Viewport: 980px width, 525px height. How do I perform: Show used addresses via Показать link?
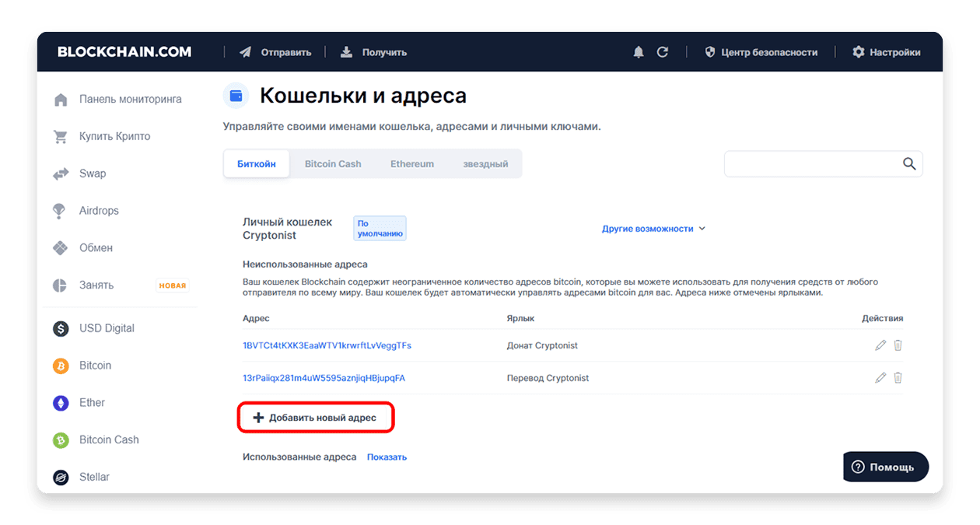coord(387,457)
